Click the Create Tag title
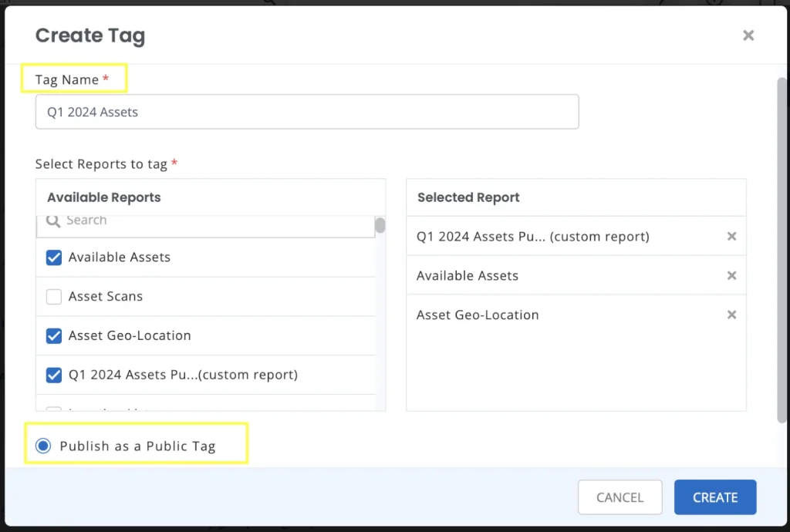Screen dimensions: 790x532 90,35
